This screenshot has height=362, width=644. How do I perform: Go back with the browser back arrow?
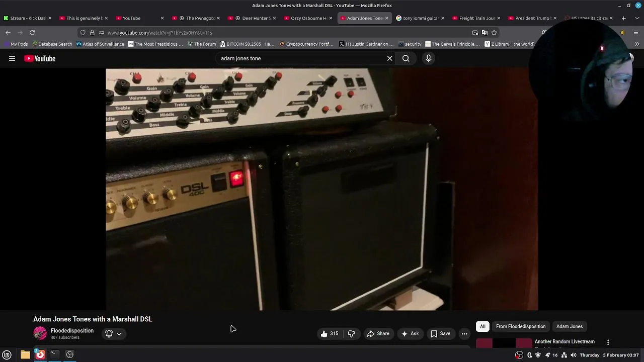click(x=8, y=33)
